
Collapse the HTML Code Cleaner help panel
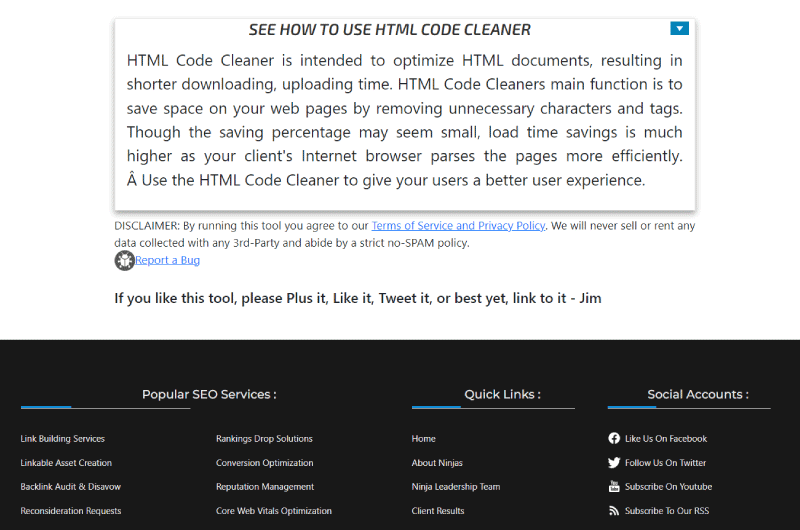(x=679, y=29)
